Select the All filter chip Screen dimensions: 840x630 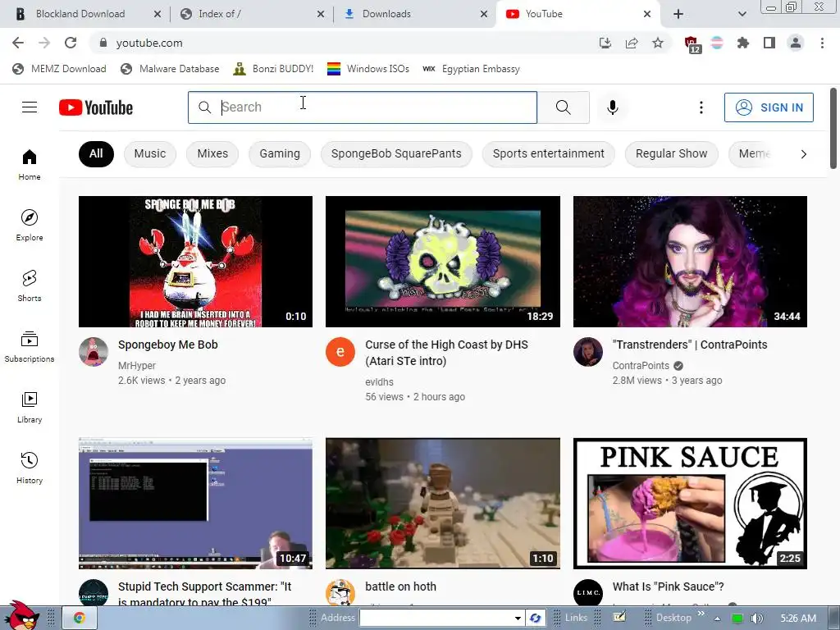(x=96, y=153)
